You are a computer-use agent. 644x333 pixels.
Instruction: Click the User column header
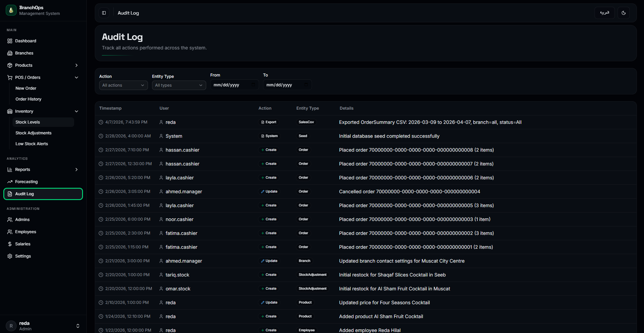[x=164, y=108]
